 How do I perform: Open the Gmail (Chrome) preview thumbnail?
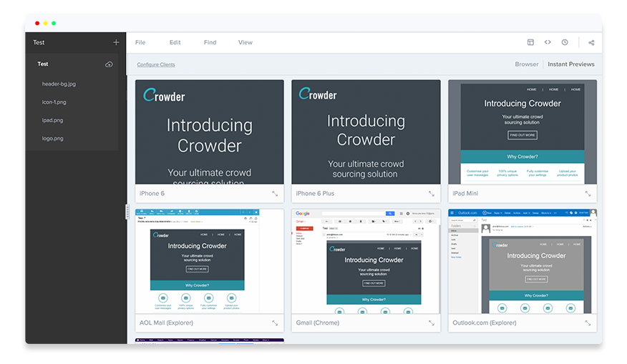366,261
